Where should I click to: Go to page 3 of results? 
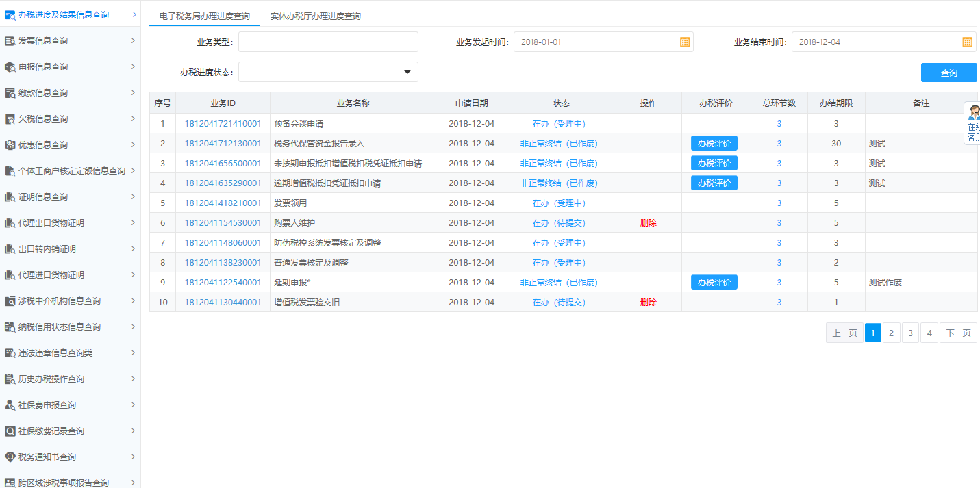909,333
